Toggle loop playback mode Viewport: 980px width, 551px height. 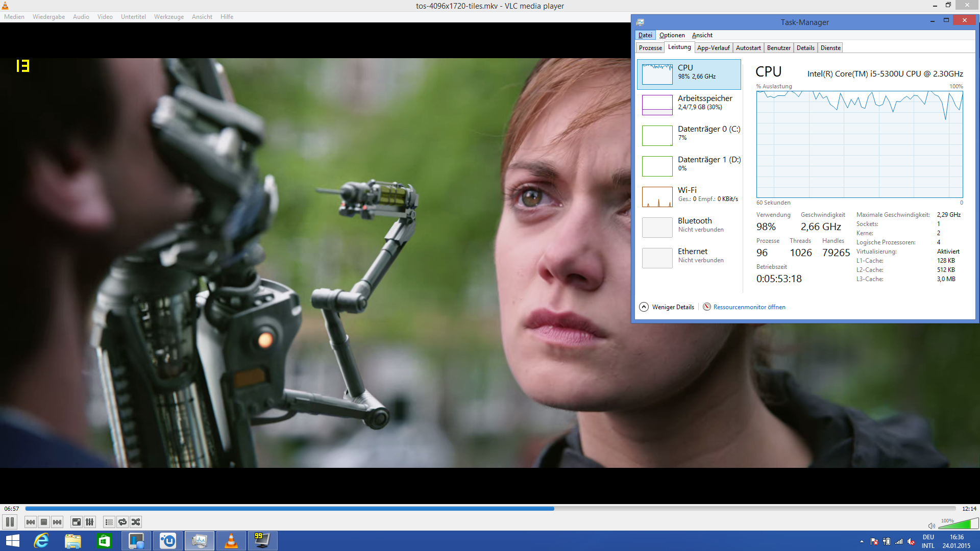pos(122,522)
